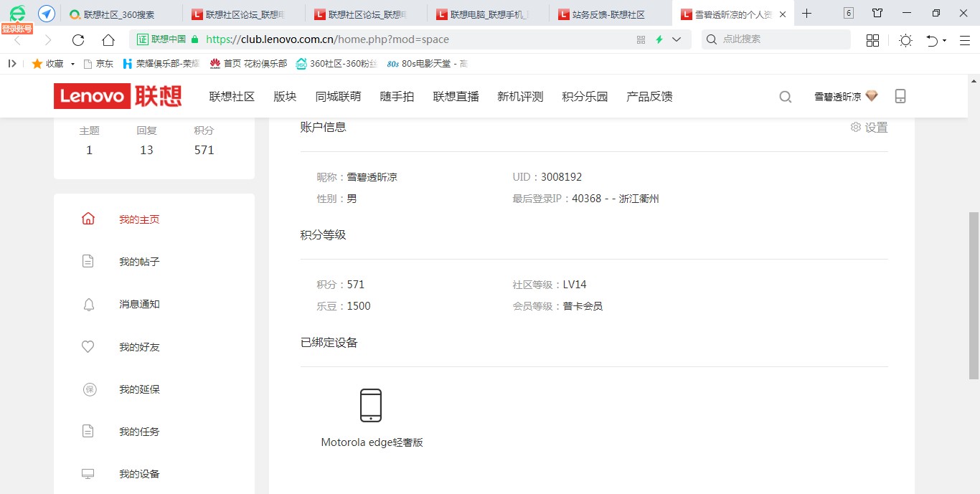The image size is (980, 494).
Task: Open 我的延保 in the left sidebar
Action: pyautogui.click(x=139, y=389)
